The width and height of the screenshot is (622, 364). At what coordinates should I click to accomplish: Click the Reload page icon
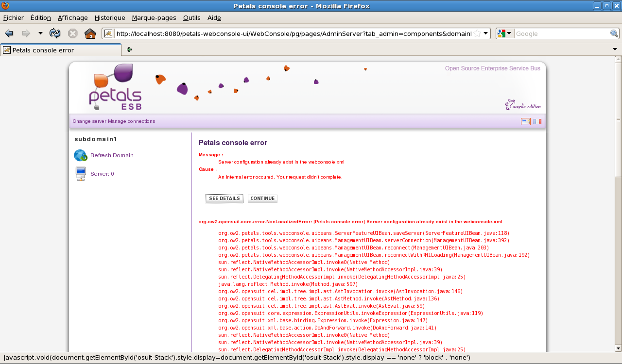55,33
